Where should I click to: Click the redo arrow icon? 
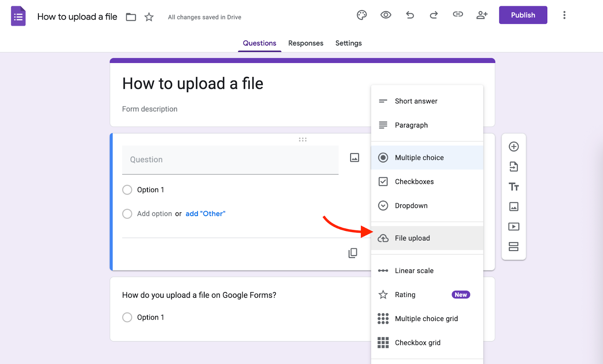[434, 15]
